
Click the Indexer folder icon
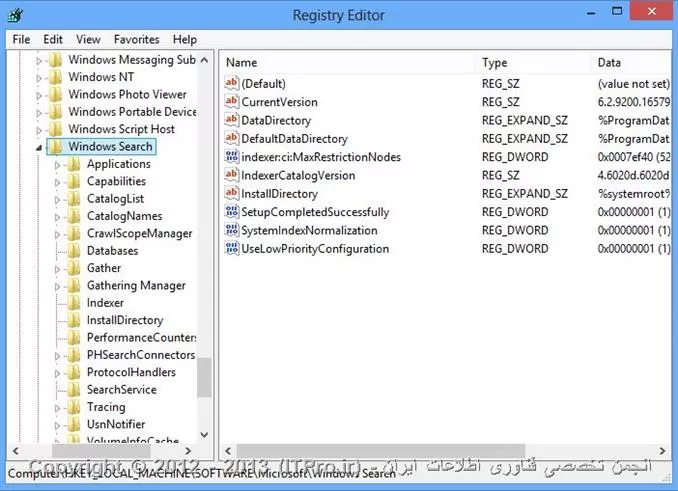coord(74,303)
